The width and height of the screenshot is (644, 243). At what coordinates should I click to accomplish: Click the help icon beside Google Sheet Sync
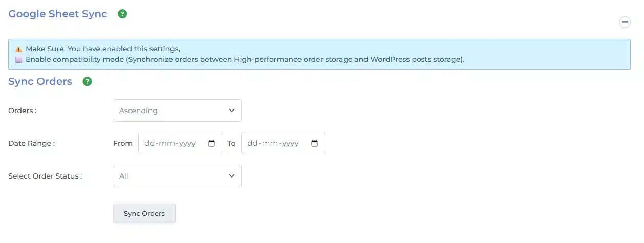(122, 14)
